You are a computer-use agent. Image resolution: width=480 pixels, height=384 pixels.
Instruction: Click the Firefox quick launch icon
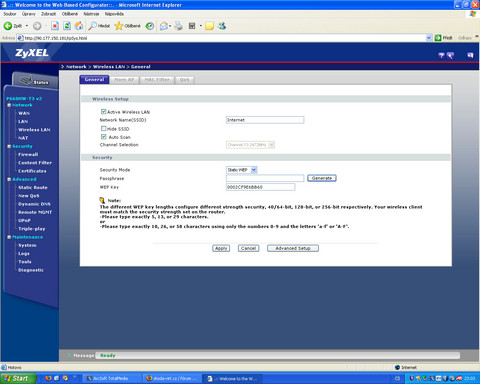tap(48, 378)
